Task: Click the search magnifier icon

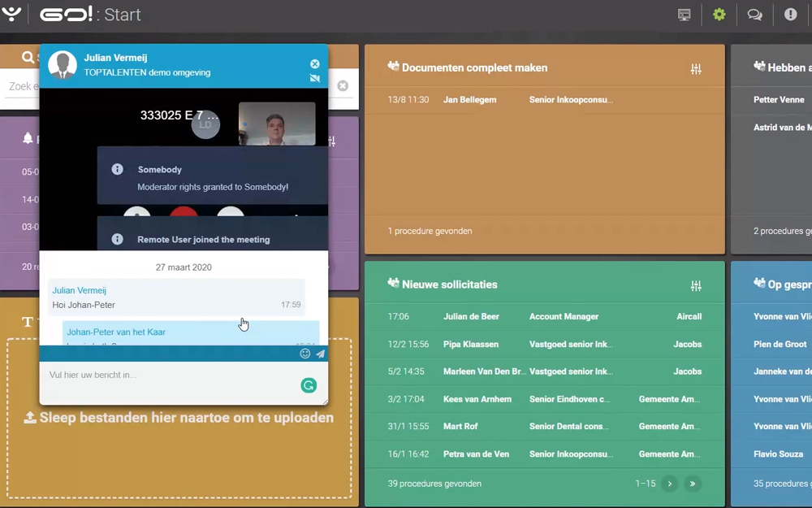Action: (28, 57)
